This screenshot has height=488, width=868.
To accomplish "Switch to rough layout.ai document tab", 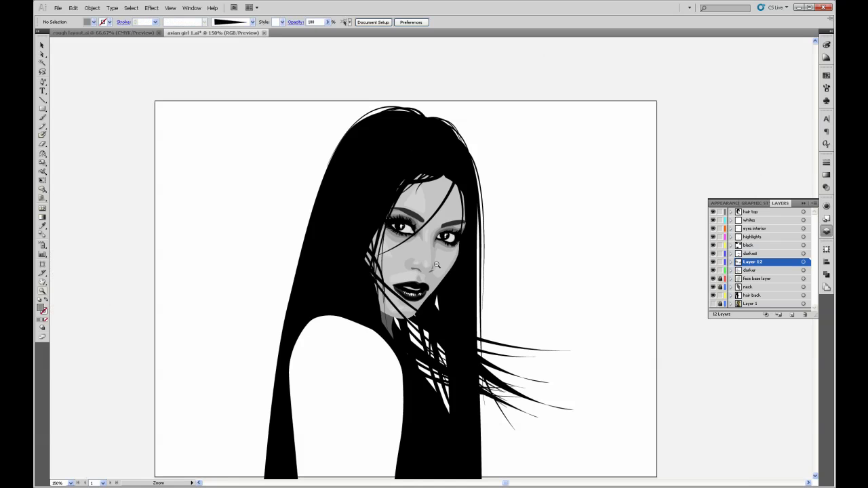I will click(x=103, y=33).
